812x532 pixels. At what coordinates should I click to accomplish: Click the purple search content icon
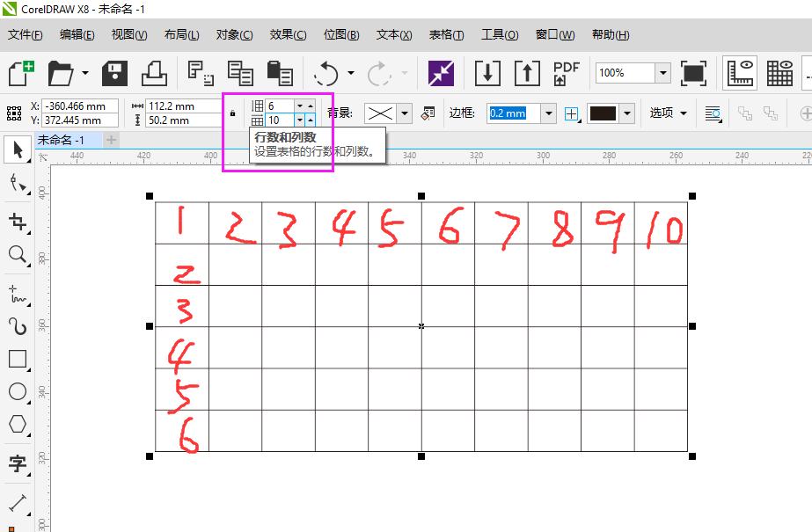tap(441, 73)
